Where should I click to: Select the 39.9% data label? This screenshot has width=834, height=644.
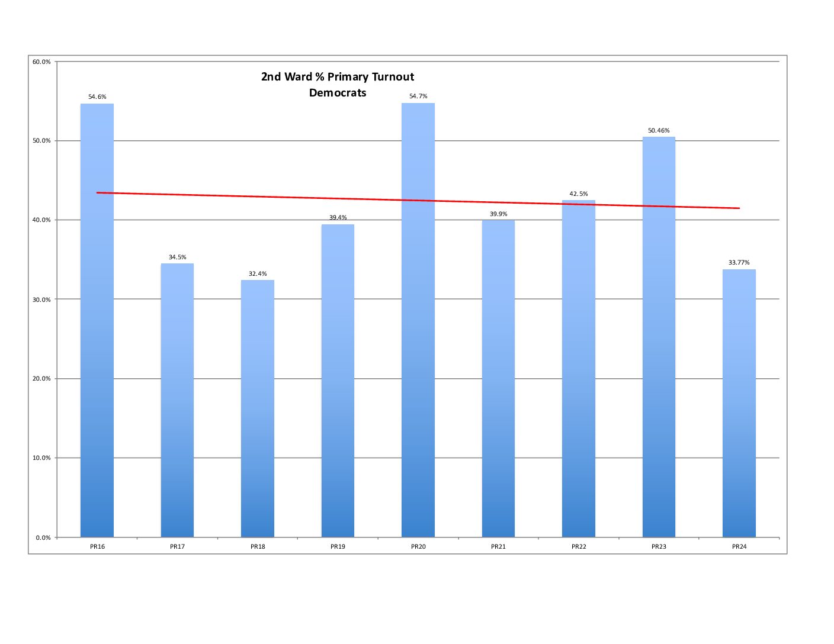tap(498, 214)
